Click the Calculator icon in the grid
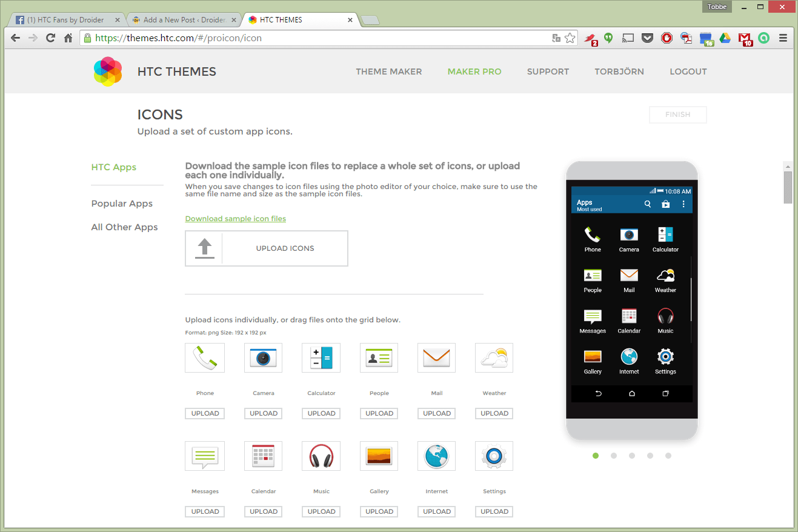This screenshot has height=532, width=798. click(x=321, y=357)
